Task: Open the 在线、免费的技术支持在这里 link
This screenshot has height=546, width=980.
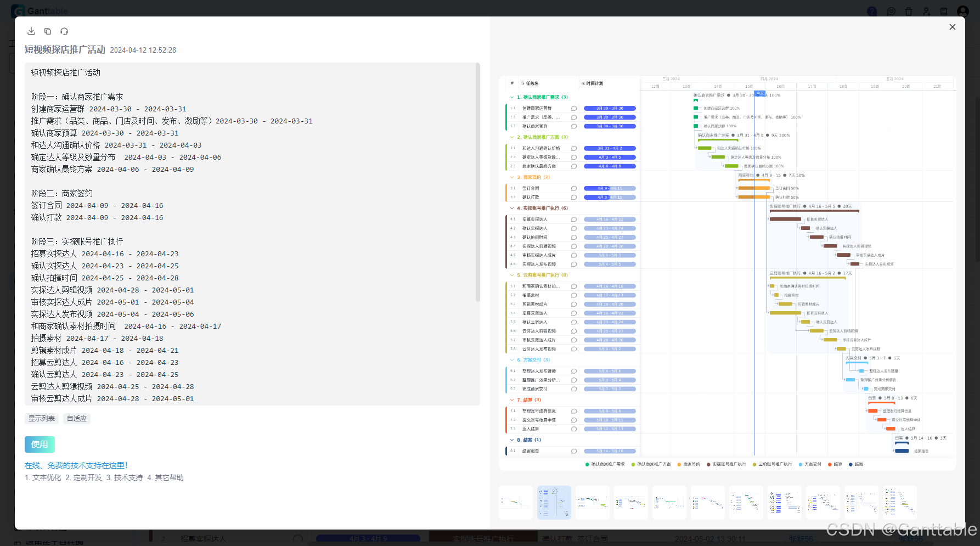Action: coord(76,465)
